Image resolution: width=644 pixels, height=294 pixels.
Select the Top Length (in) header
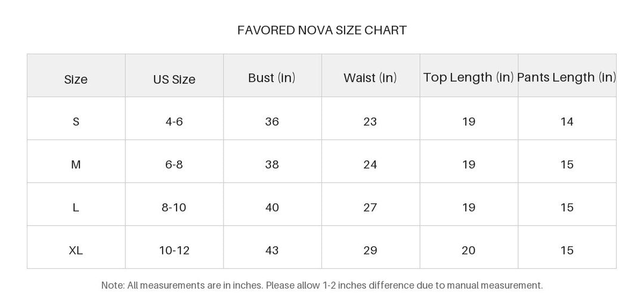click(469, 77)
